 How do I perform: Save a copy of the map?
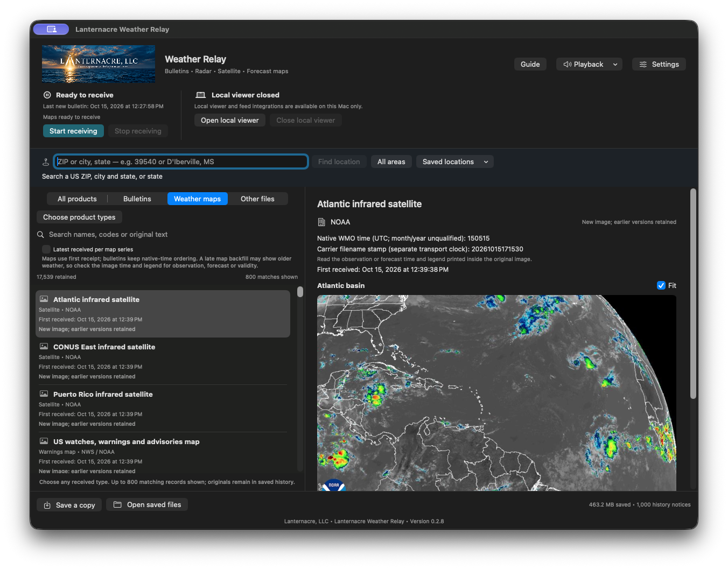click(x=69, y=505)
